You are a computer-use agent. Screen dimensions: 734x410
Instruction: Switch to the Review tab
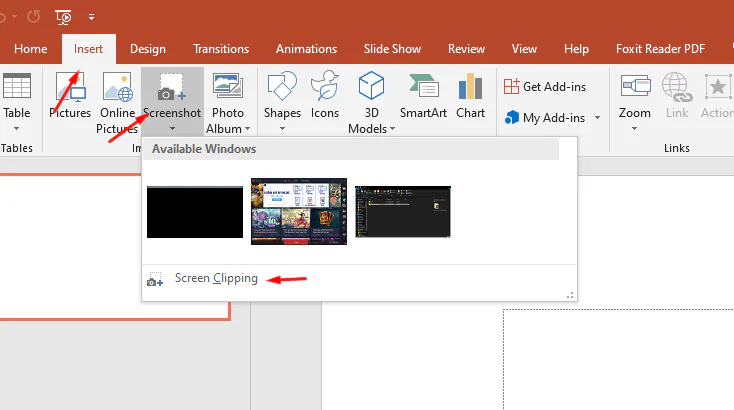point(466,49)
